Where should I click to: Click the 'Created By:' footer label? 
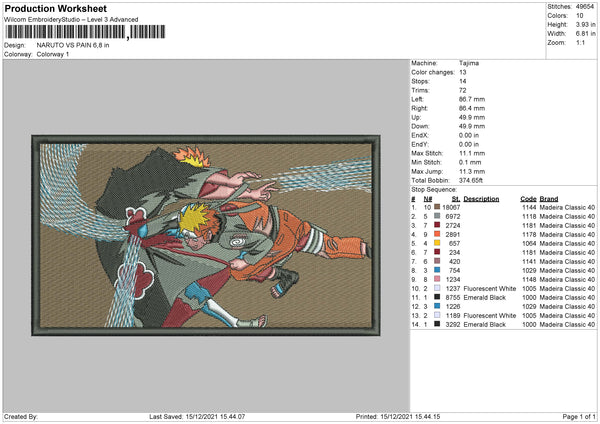pos(21,417)
